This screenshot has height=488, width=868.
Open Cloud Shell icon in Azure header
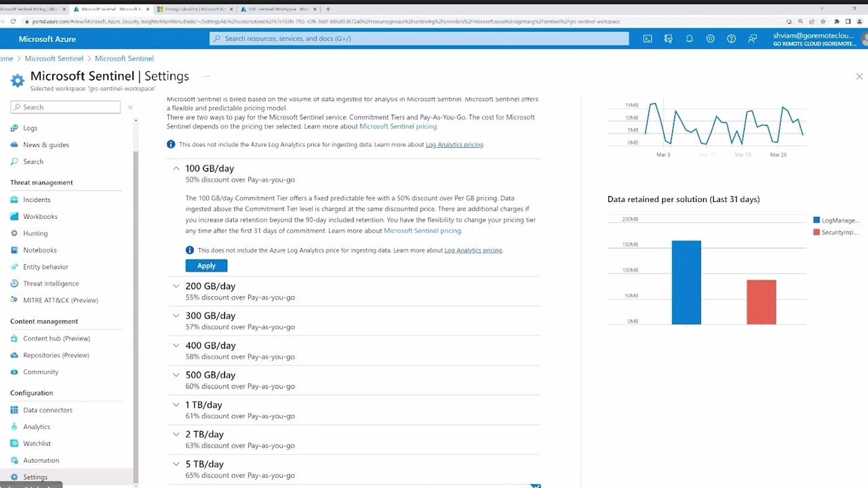648,39
